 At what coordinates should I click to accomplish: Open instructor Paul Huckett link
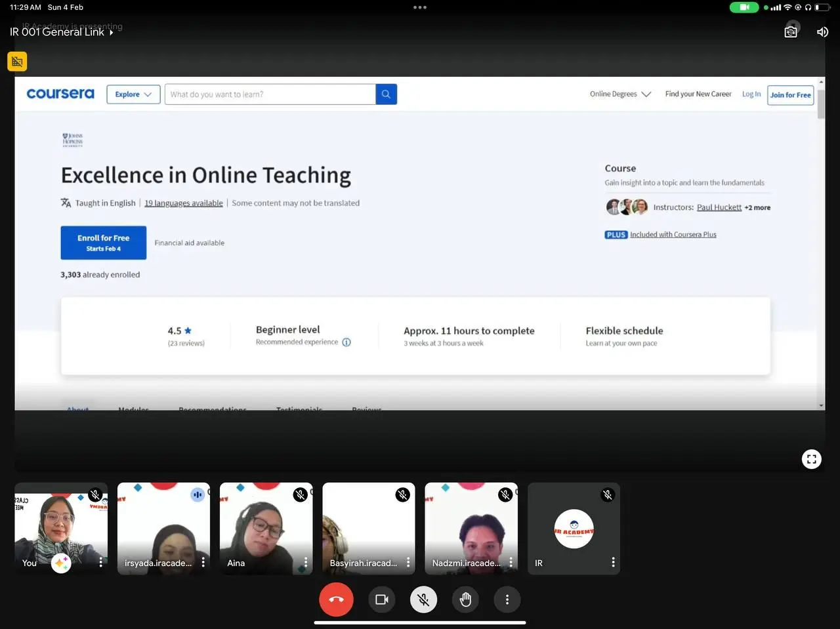coord(719,207)
